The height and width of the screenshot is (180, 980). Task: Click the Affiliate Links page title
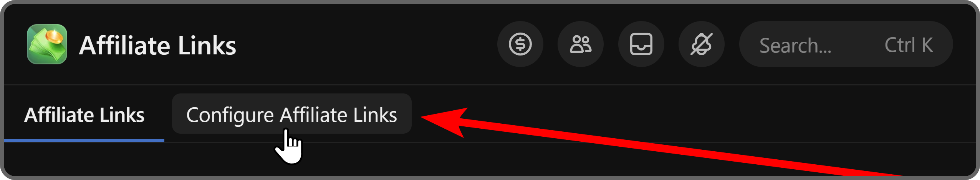(x=157, y=46)
